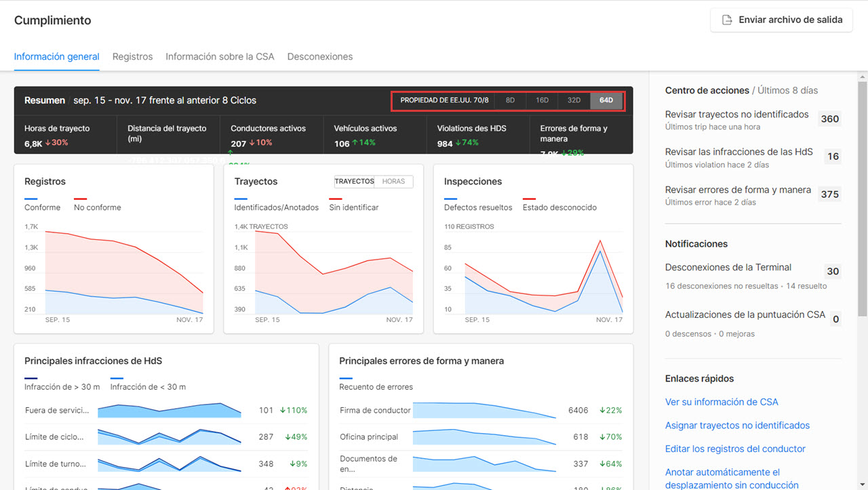The width and height of the screenshot is (868, 490).
Task: Click the Firma de conductor sparkline chart
Action: (484, 410)
